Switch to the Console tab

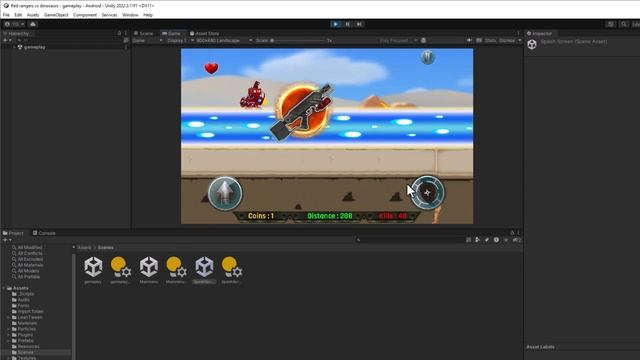[x=44, y=233]
